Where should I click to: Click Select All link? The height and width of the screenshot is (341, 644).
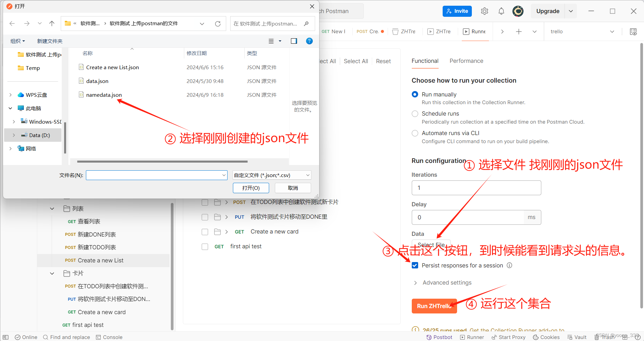(356, 61)
